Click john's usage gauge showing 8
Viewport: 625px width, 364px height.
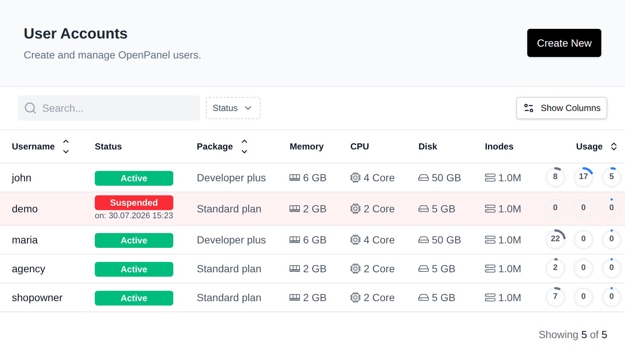[555, 177]
